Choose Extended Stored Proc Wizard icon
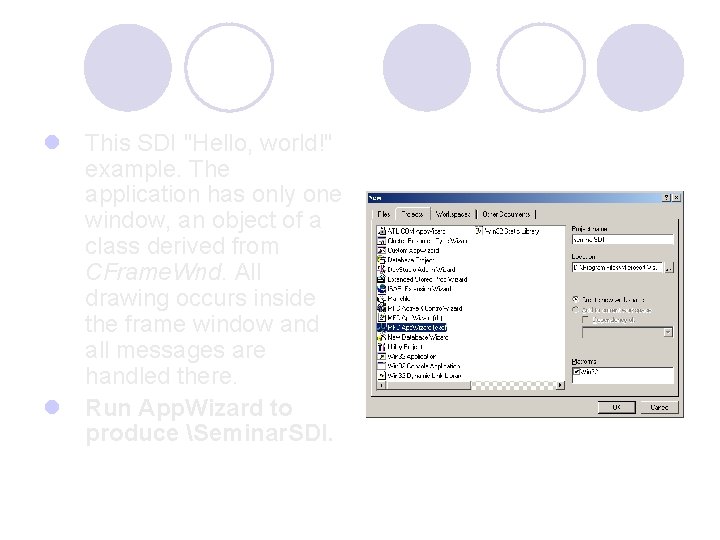720x540 pixels. coord(381,279)
